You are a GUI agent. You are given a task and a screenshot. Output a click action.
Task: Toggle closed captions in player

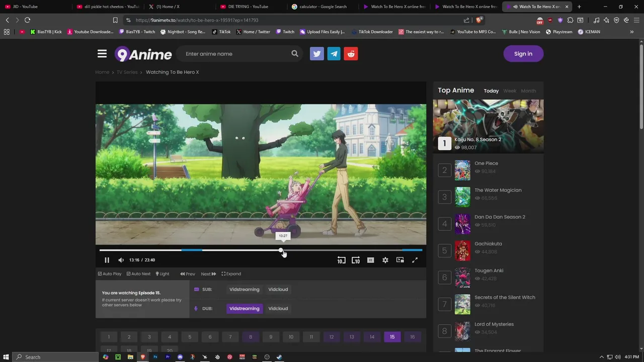(370, 260)
